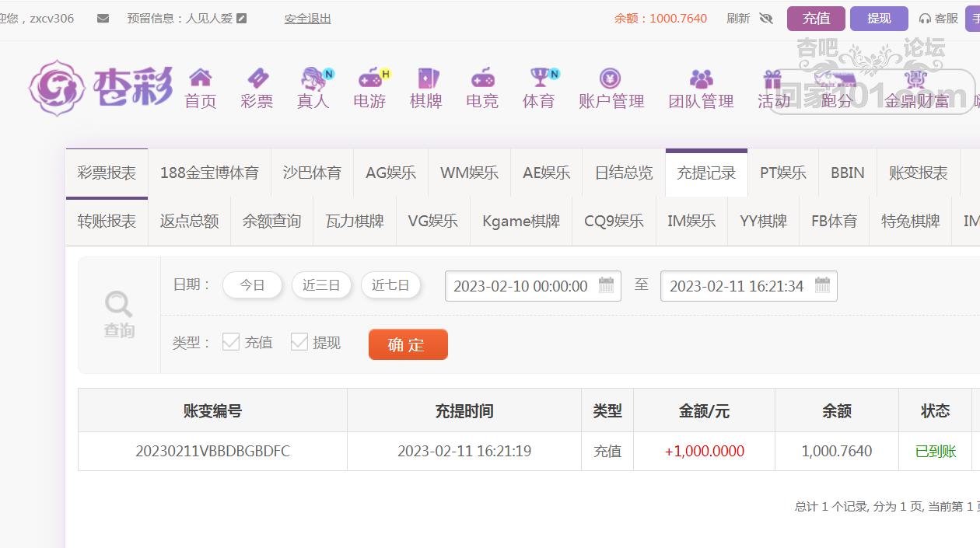Screen dimensions: 980x548
Task: Switch to the 余额查询 tab
Action: (x=271, y=222)
